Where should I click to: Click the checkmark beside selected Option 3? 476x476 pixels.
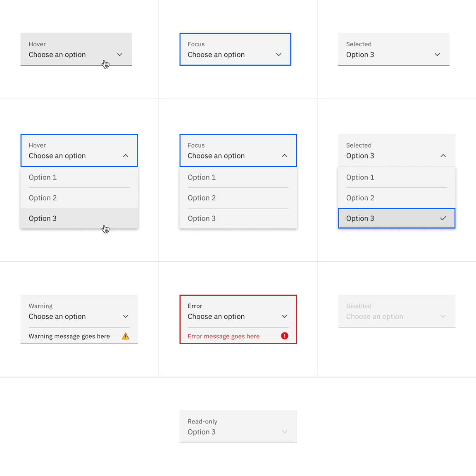(443, 218)
